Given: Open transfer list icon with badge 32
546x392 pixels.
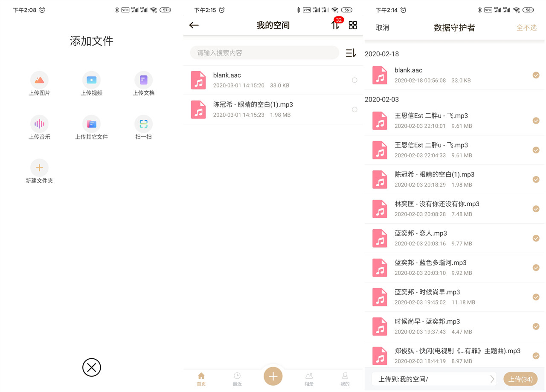Looking at the screenshot, I should (x=336, y=25).
